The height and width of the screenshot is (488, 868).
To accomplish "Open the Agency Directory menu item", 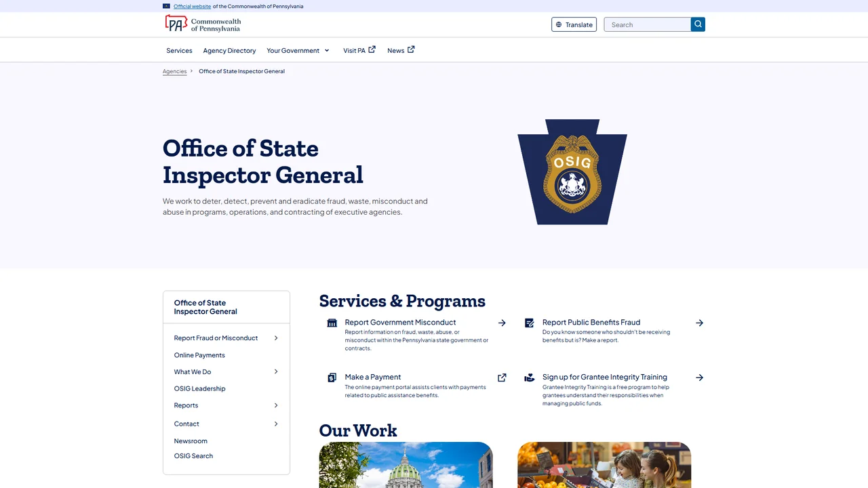I will (229, 50).
